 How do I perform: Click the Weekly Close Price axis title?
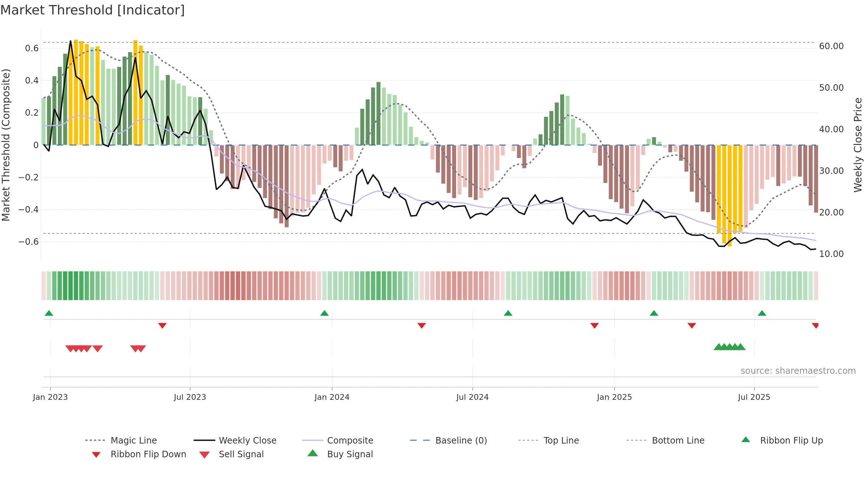click(x=858, y=145)
